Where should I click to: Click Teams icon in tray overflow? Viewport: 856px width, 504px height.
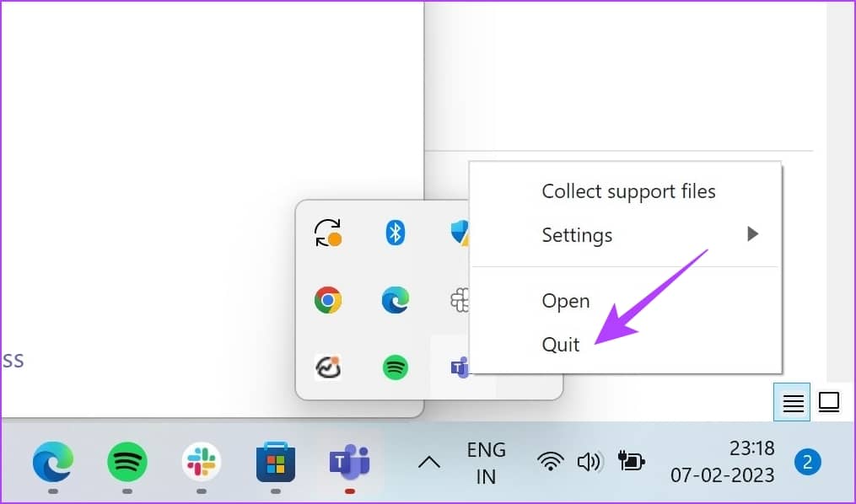(x=460, y=367)
